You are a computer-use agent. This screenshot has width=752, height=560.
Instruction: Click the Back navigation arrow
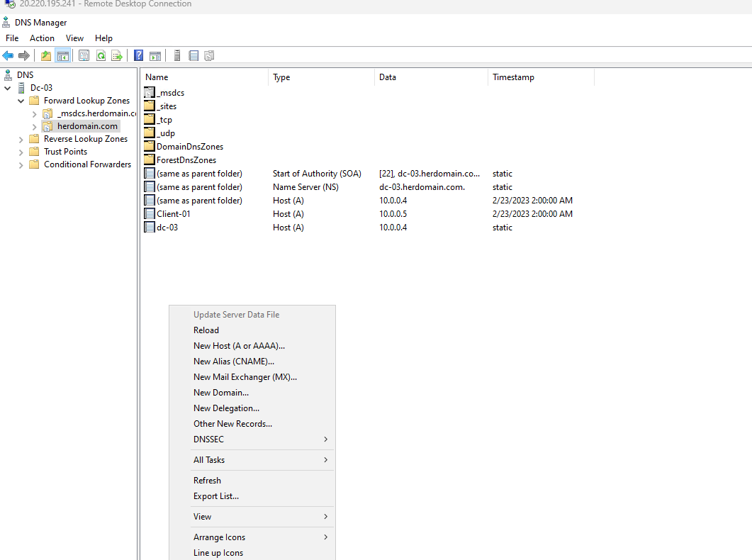coord(9,55)
